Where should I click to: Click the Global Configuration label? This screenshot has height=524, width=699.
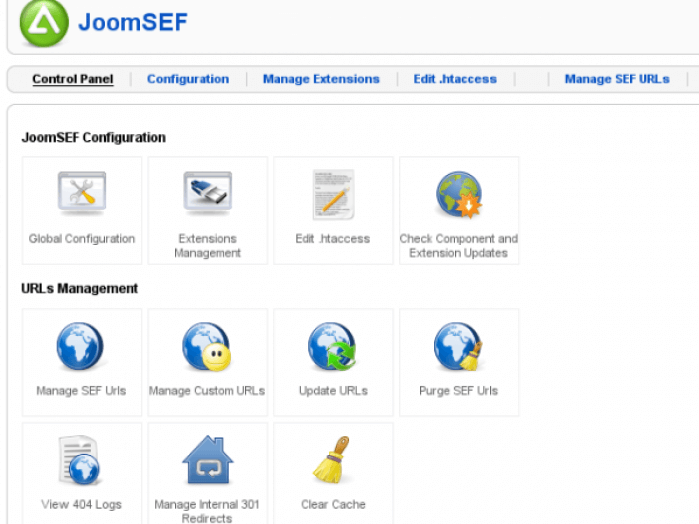[82, 239]
